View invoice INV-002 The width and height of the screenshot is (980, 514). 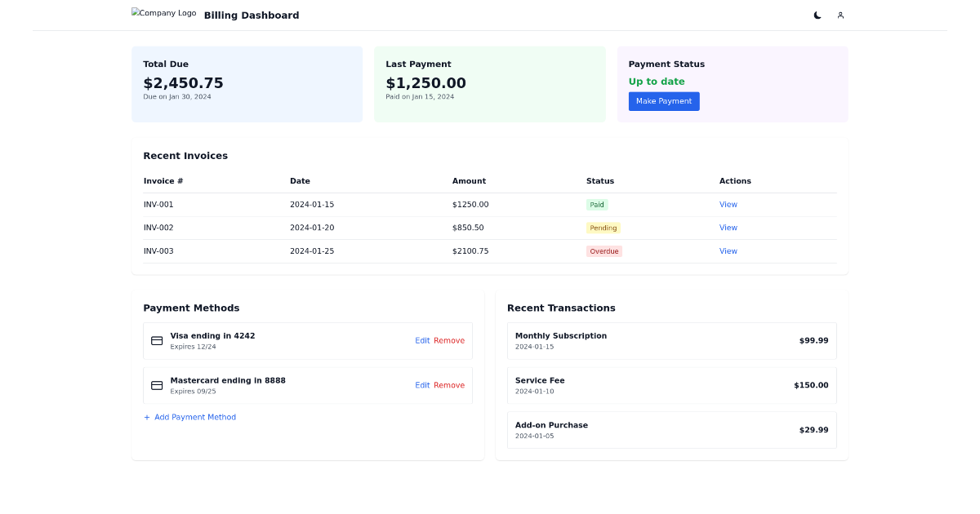coord(728,227)
